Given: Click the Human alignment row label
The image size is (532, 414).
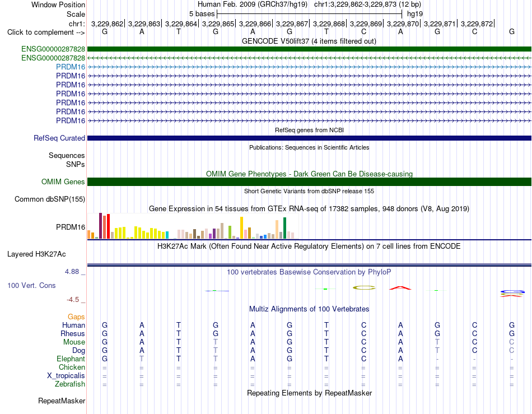Looking at the screenshot, I should click(x=73, y=325).
